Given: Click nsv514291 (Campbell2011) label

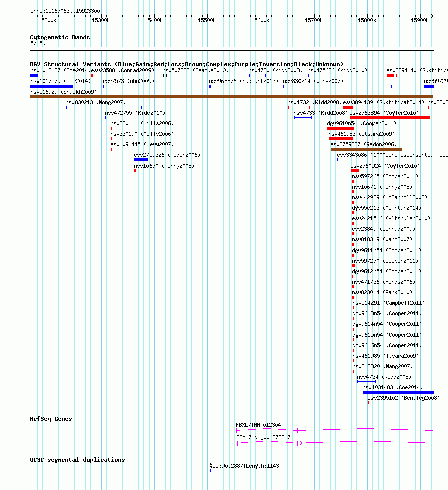Looking at the screenshot, I should 389,303.
